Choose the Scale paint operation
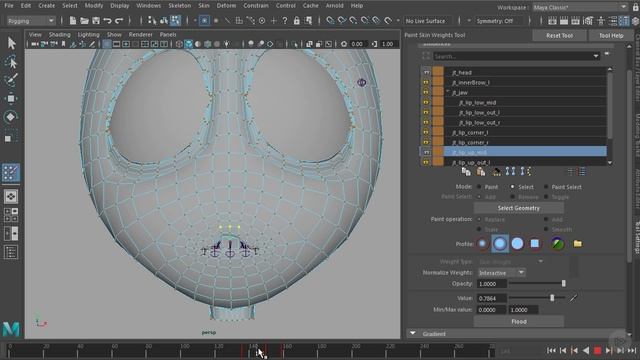Image resolution: width=640 pixels, height=360 pixels. [x=479, y=229]
